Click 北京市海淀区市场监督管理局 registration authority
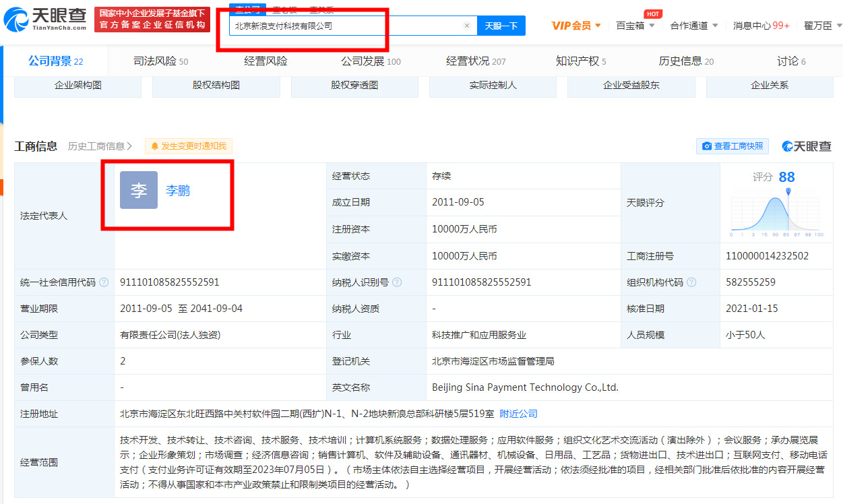The height and width of the screenshot is (504, 843). (x=493, y=361)
